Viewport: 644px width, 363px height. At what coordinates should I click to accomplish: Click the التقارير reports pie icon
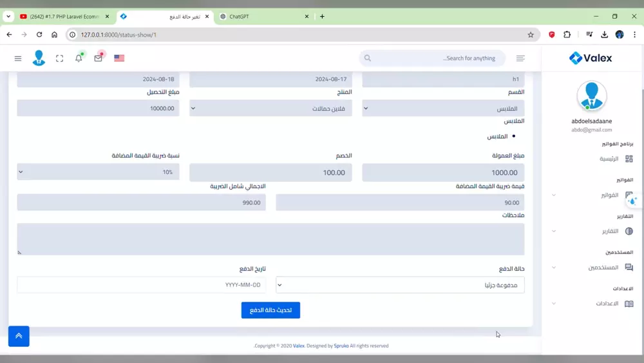pyautogui.click(x=629, y=231)
